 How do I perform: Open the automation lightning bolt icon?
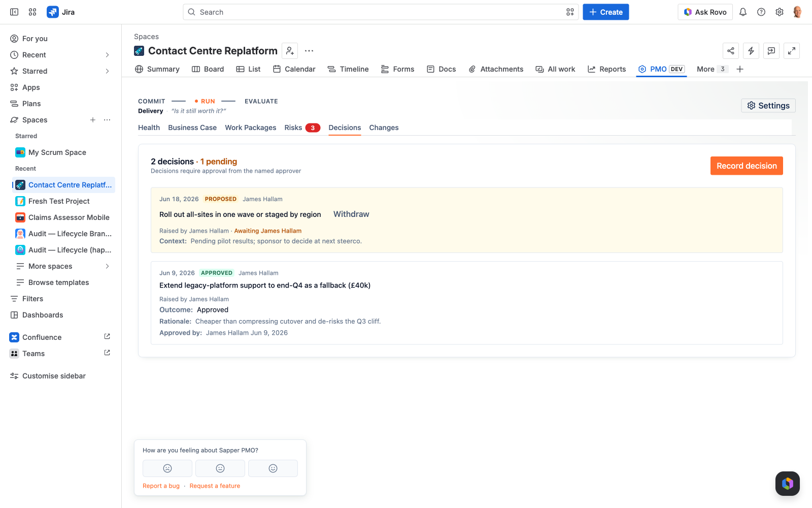pos(751,51)
